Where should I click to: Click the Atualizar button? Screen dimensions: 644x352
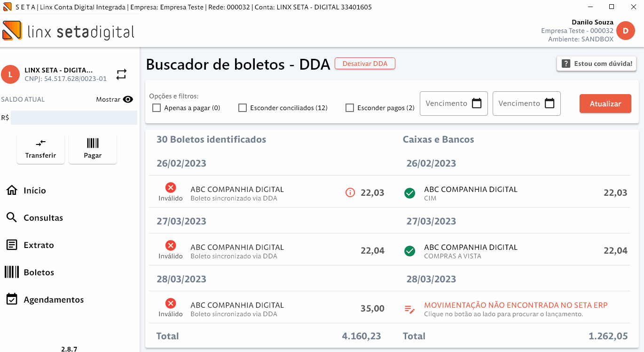tap(605, 104)
